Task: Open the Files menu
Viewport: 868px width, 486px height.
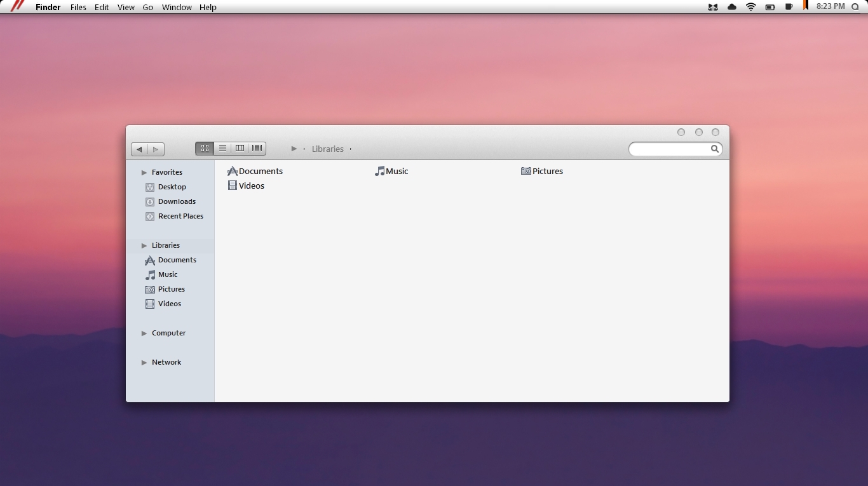Action: click(x=78, y=7)
